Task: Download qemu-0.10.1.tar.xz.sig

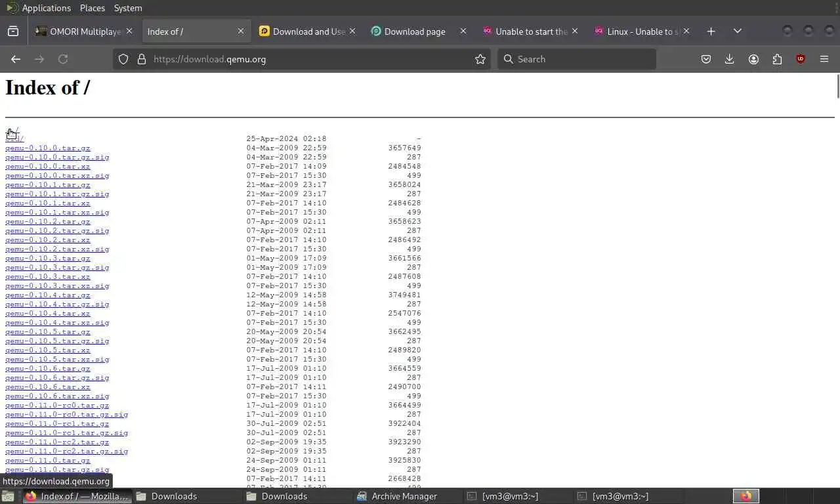Action: 57,213
